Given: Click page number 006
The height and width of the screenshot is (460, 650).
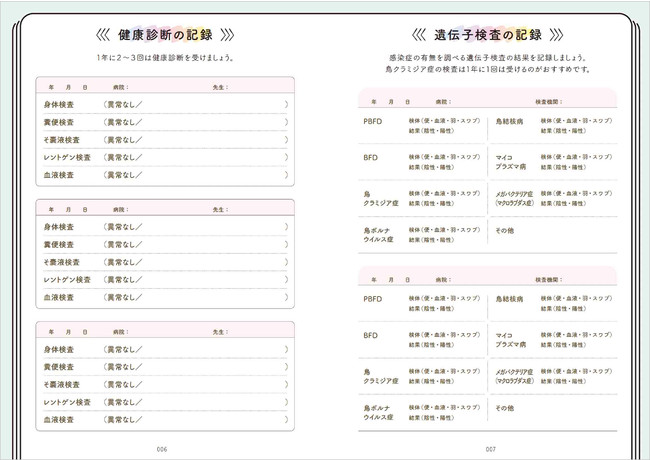Looking at the screenshot, I should (x=162, y=447).
